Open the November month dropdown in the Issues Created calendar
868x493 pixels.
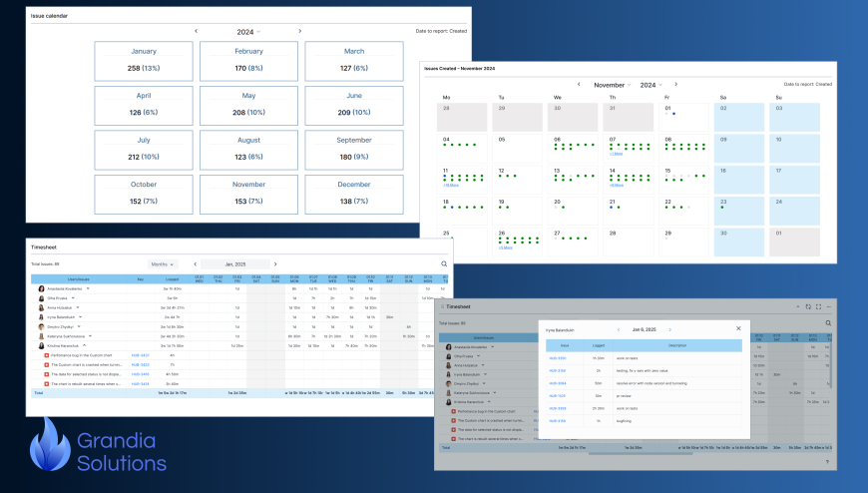pos(613,85)
